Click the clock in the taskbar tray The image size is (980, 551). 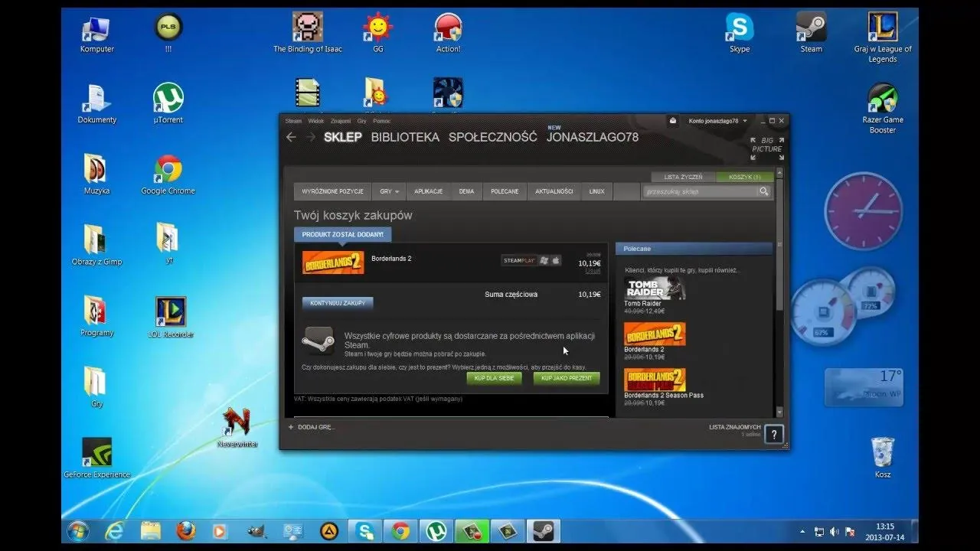click(885, 531)
